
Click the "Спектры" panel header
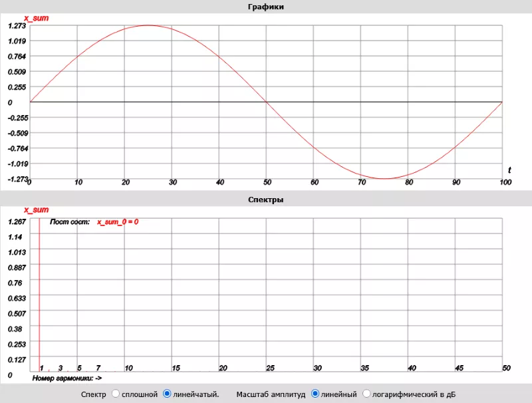[x=266, y=199]
